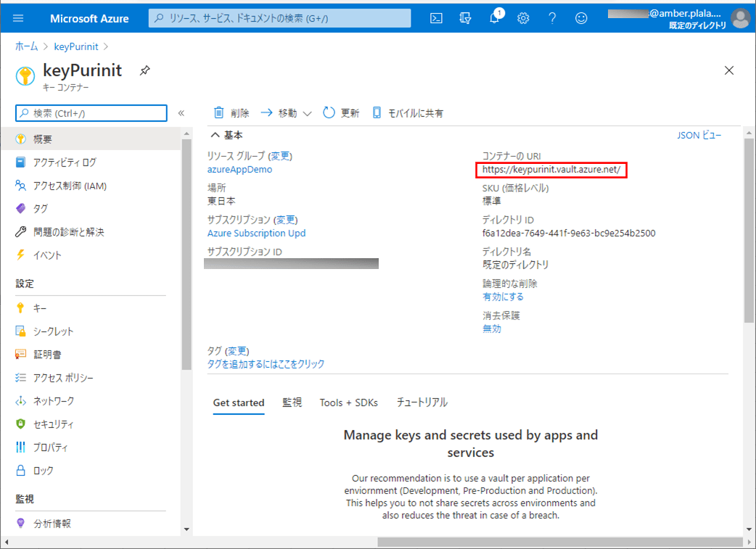Open azureAppDemo resource group link
The image size is (756, 549).
[239, 170]
